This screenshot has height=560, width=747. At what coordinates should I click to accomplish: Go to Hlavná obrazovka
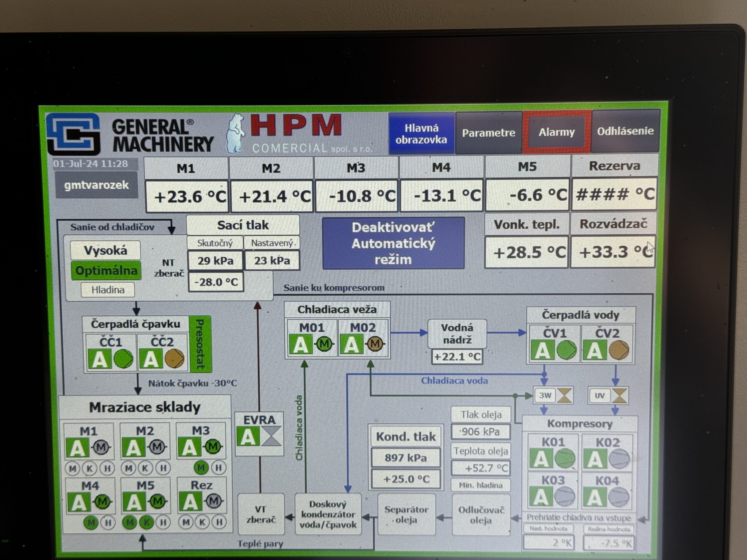click(421, 134)
